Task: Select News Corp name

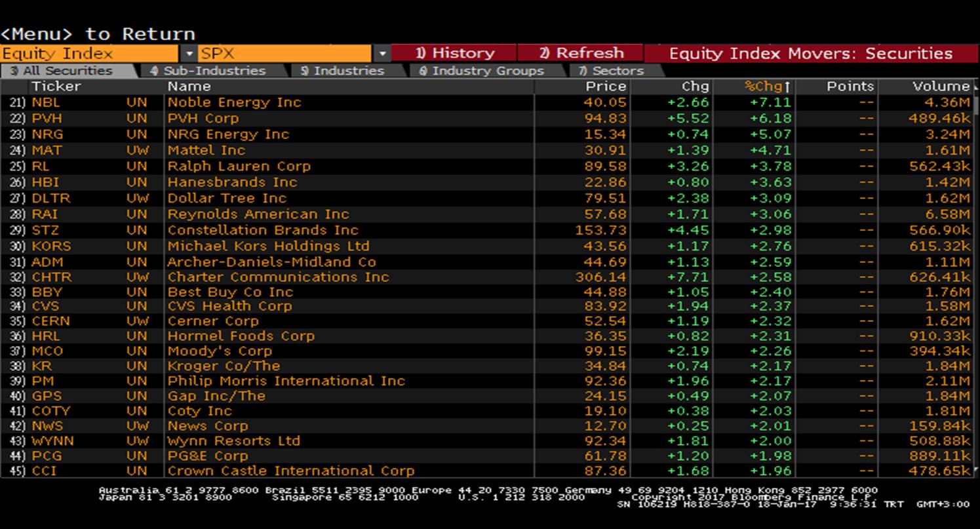Action: click(x=207, y=426)
